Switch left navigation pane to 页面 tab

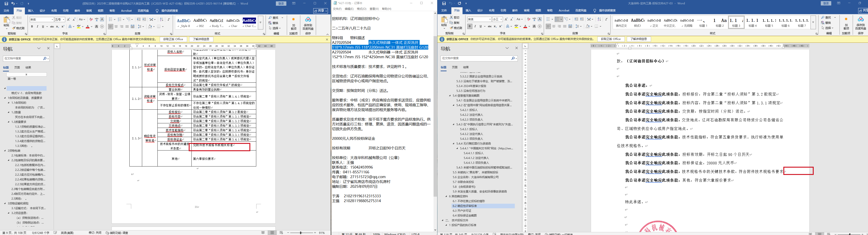tap(17, 67)
